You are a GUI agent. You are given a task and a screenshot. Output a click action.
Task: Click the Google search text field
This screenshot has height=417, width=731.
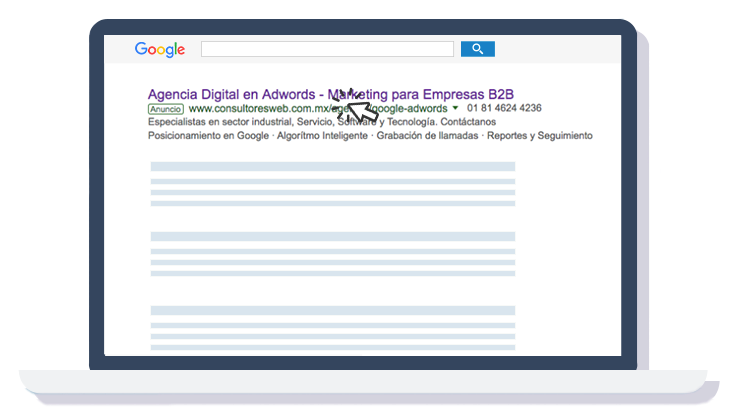click(x=327, y=49)
